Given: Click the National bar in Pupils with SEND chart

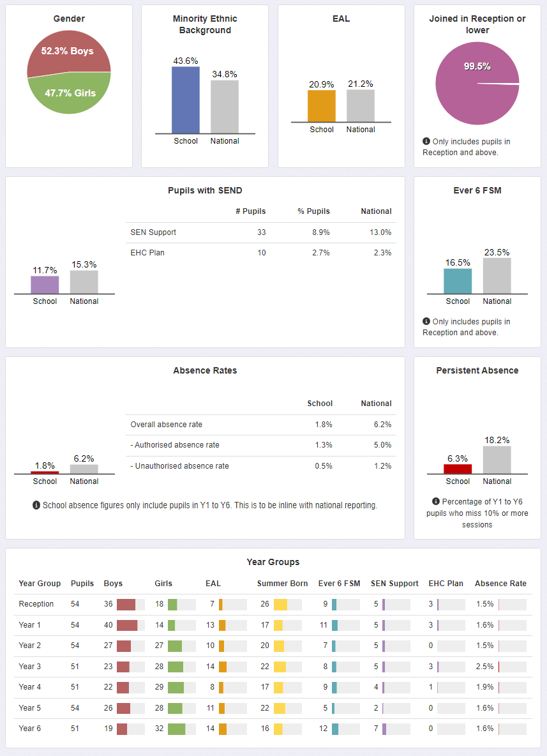Looking at the screenshot, I should point(84,281).
